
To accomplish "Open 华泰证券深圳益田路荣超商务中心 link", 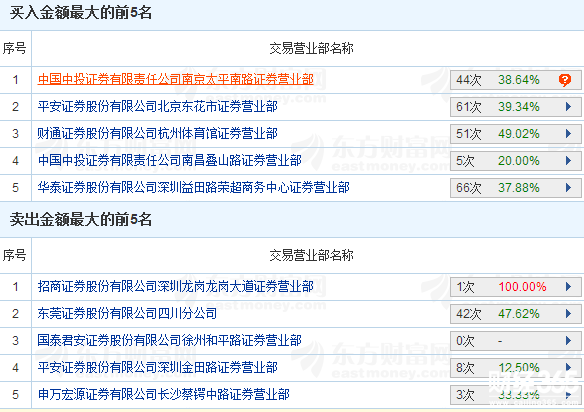I will [193, 187].
